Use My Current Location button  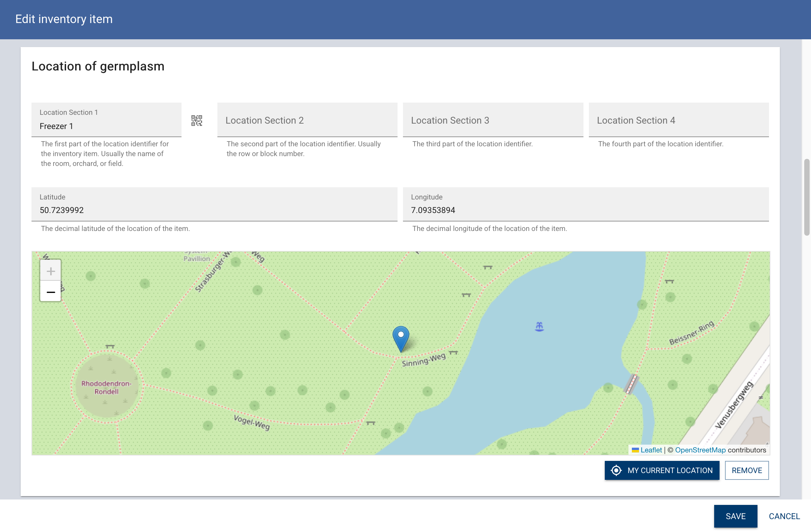(x=662, y=470)
